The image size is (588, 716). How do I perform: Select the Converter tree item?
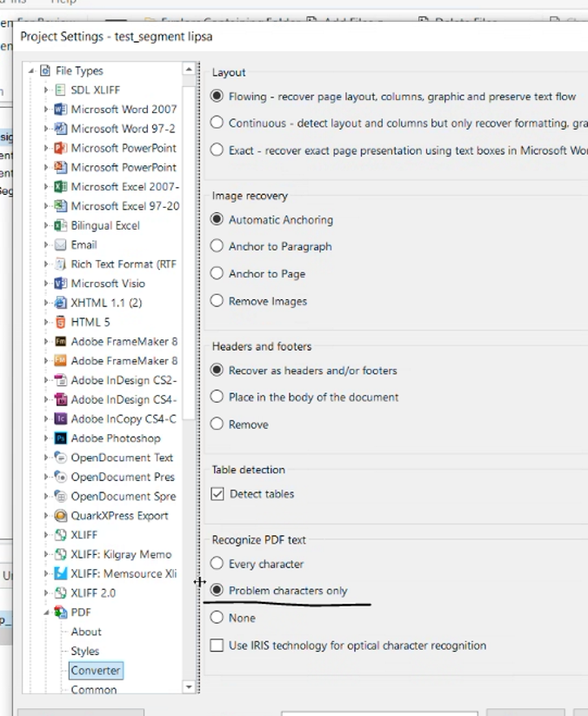pyautogui.click(x=96, y=671)
